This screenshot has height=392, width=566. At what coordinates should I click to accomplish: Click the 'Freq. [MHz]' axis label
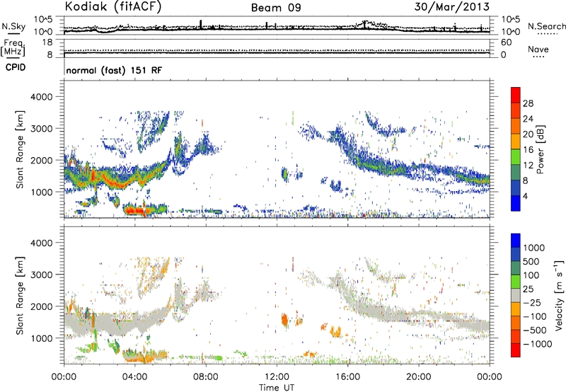(x=13, y=47)
